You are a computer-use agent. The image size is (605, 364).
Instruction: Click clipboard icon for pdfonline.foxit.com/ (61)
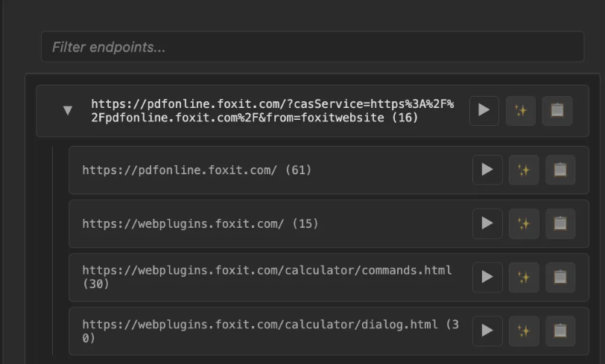560,170
